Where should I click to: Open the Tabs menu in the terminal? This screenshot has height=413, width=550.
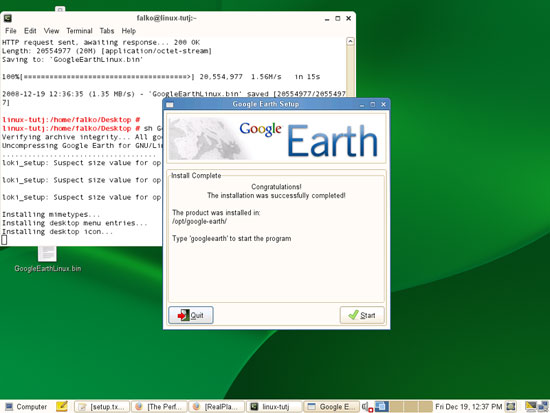click(107, 31)
